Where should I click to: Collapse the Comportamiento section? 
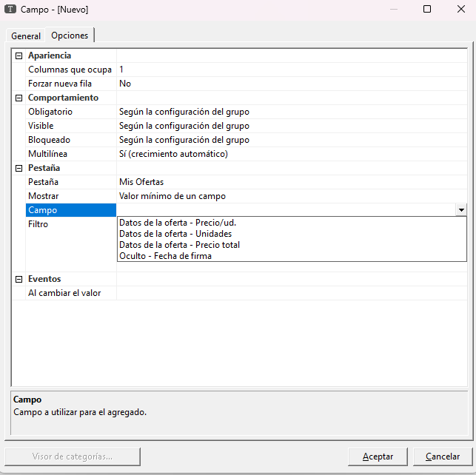[19, 98]
